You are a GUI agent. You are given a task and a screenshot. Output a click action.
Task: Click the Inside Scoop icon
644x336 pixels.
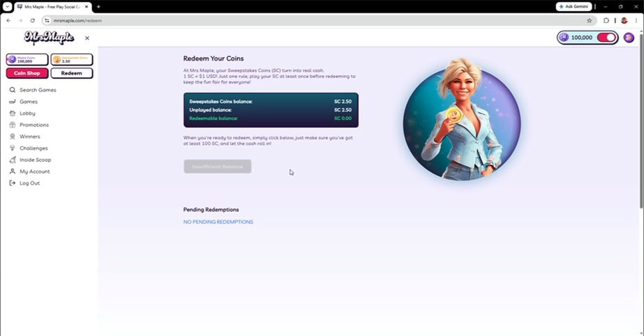[13, 160]
